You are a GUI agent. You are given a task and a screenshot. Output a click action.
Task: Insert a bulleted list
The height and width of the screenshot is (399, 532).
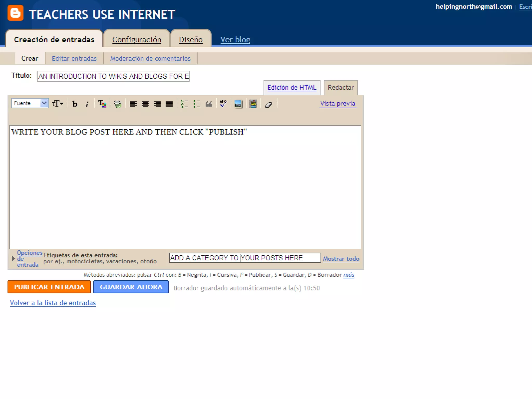point(197,104)
